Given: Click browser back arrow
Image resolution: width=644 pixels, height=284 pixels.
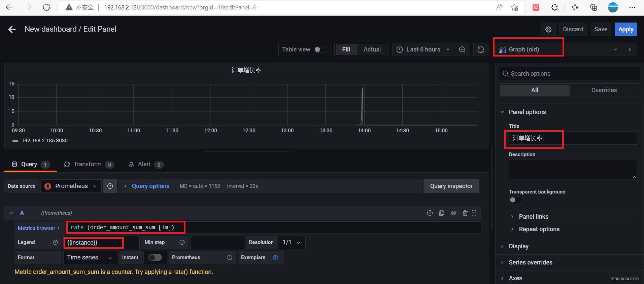Looking at the screenshot, I should click(x=9, y=7).
